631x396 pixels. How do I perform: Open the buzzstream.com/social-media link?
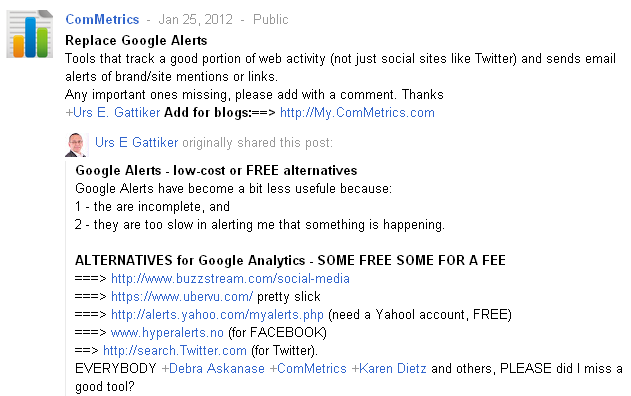click(230, 278)
